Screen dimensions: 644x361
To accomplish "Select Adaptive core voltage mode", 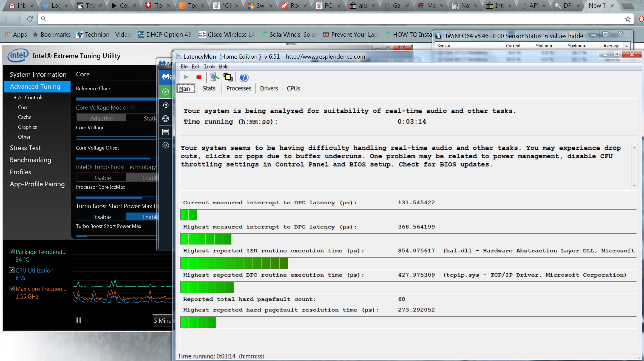I will point(101,118).
